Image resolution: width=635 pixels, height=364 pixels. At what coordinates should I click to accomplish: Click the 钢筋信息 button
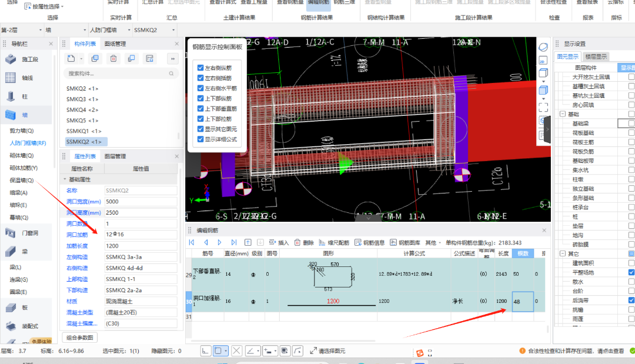pos(370,242)
